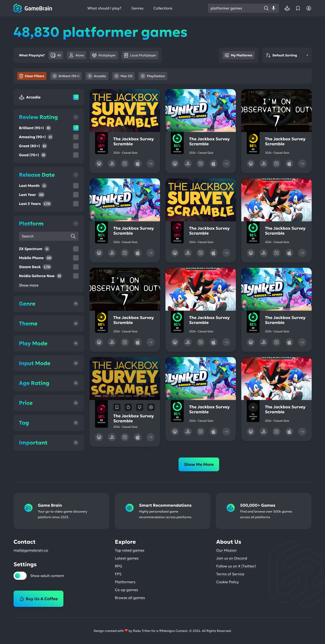The width and height of the screenshot is (325, 644).
Task: Check the Good (70+) checkbox
Action: point(76,155)
